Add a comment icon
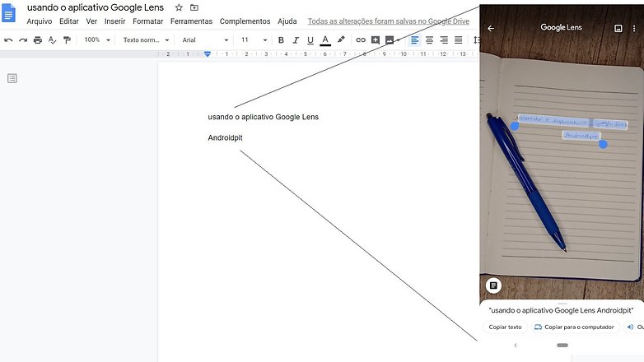 pos(376,39)
